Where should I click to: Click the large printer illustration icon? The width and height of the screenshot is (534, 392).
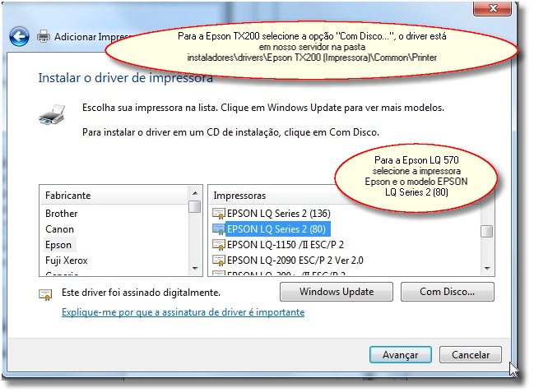tap(52, 115)
